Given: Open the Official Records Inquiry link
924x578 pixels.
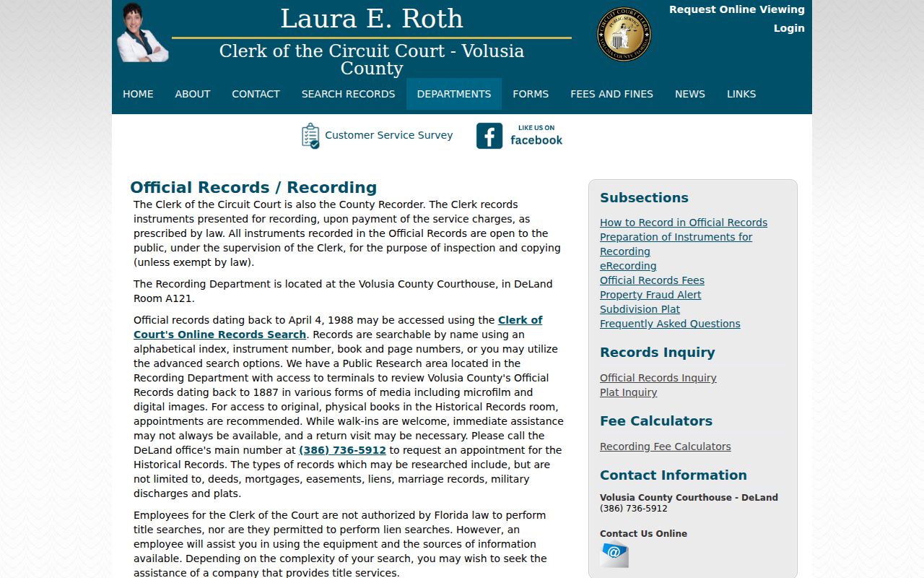Looking at the screenshot, I should pyautogui.click(x=658, y=378).
